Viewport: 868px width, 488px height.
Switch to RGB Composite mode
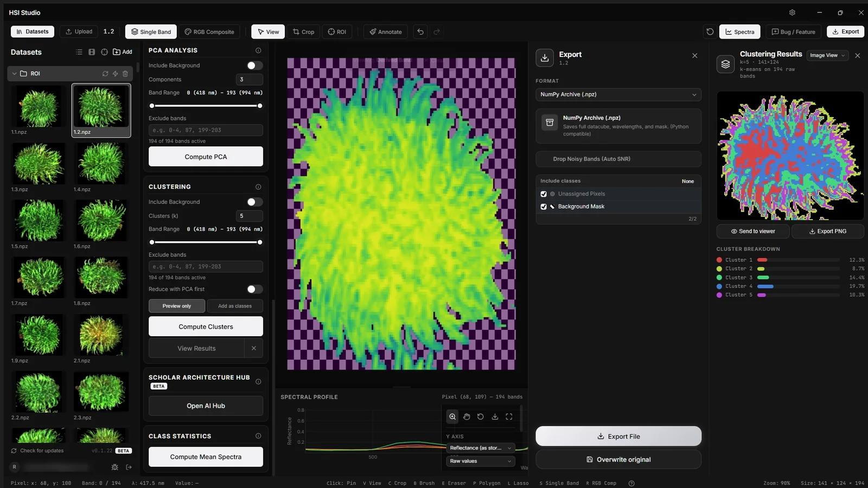(x=209, y=32)
